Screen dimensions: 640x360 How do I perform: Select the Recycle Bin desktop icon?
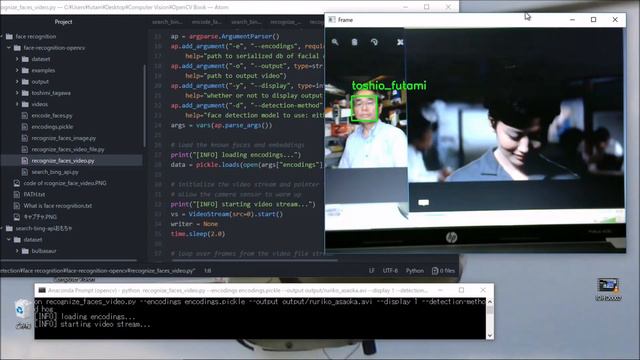click(22, 313)
